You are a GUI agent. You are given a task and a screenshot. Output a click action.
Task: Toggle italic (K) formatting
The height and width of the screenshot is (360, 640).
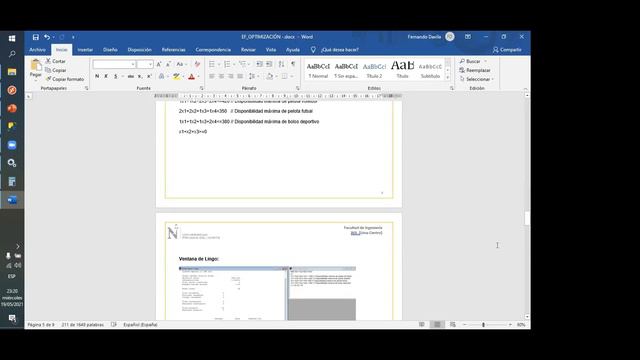point(106,76)
